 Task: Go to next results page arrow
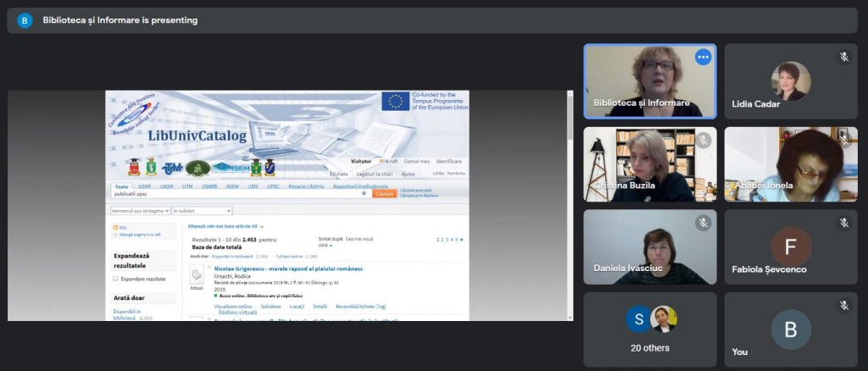[x=462, y=240]
